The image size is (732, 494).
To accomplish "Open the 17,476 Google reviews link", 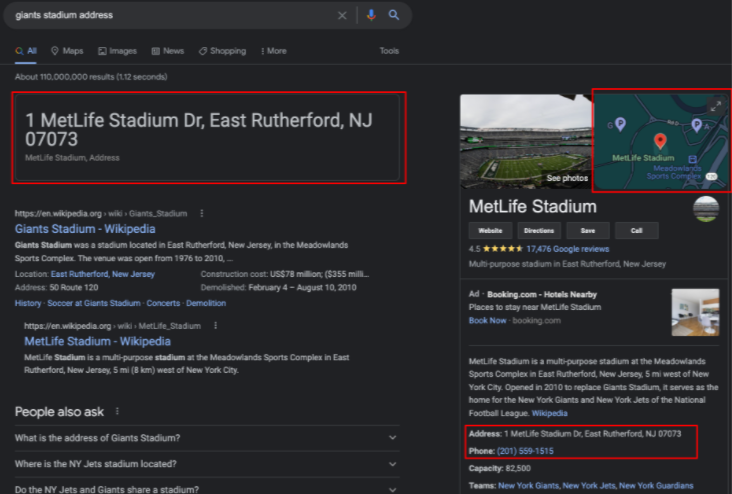I will coord(567,249).
